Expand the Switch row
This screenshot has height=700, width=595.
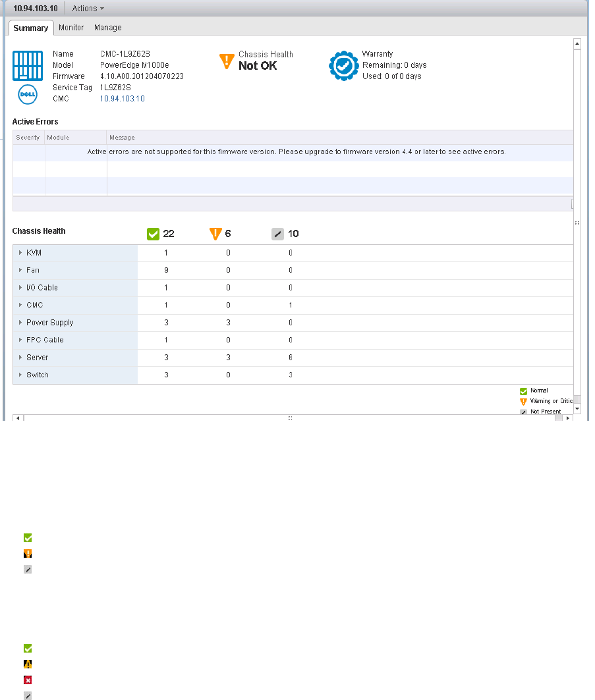20,375
